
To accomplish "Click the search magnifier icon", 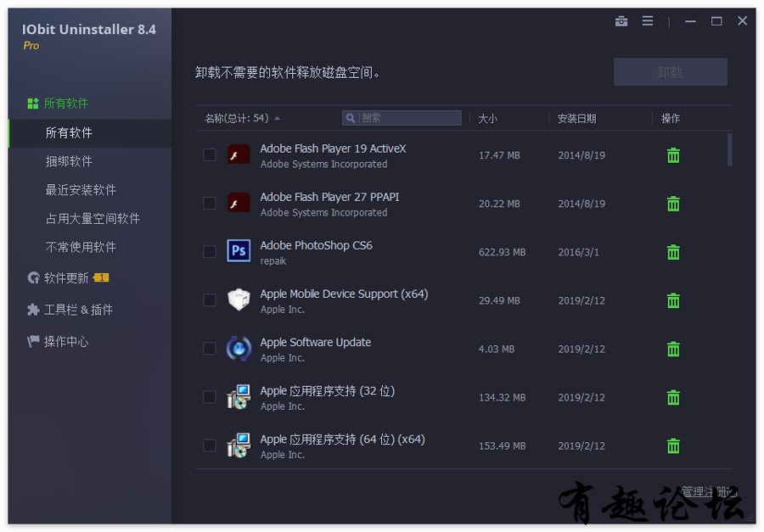I will click(x=350, y=118).
